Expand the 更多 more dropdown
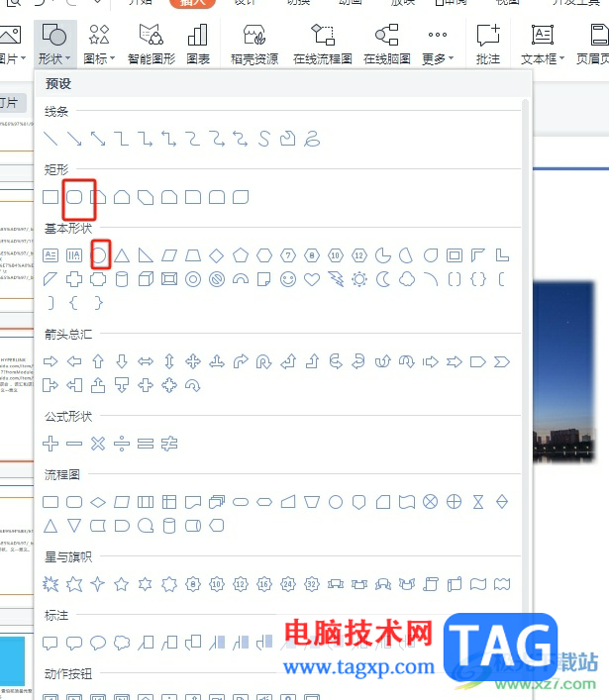 coord(438,45)
